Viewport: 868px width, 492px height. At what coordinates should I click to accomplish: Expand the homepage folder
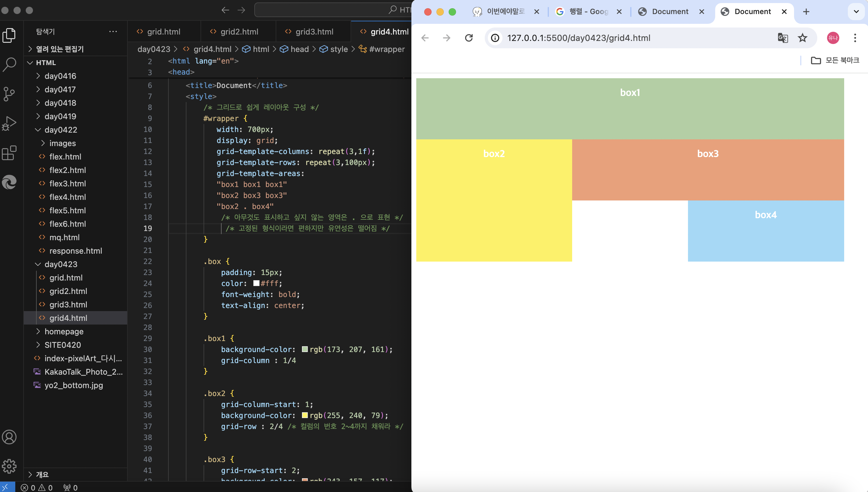pyautogui.click(x=64, y=332)
